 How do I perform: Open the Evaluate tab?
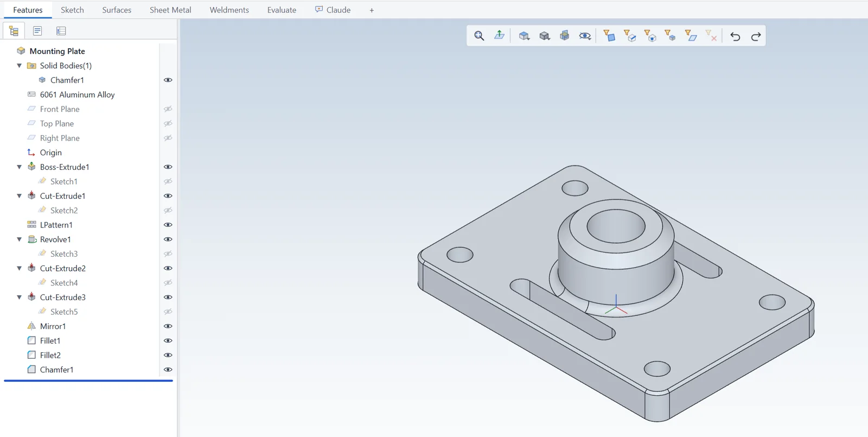pyautogui.click(x=282, y=10)
